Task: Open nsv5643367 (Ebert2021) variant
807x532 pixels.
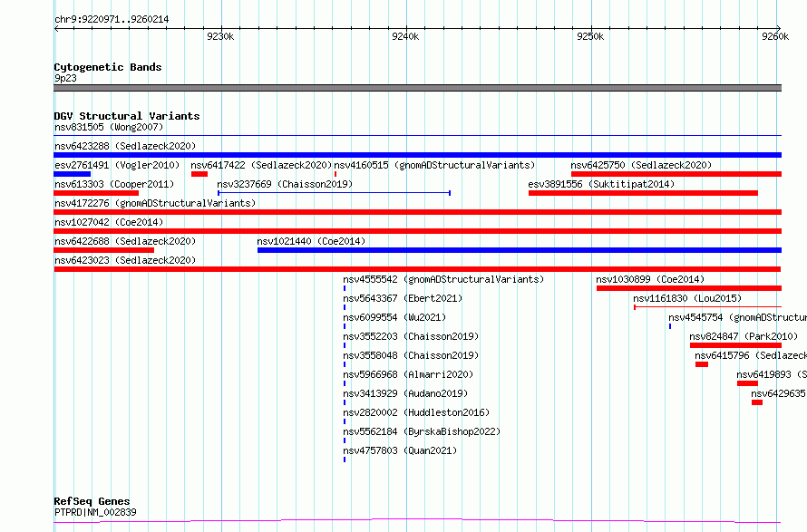Action: tap(403, 298)
